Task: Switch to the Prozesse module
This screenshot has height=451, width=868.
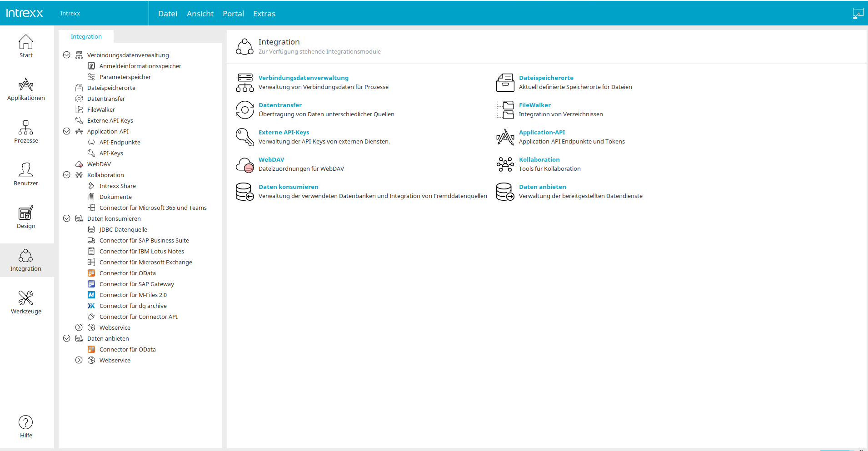Action: pyautogui.click(x=26, y=132)
